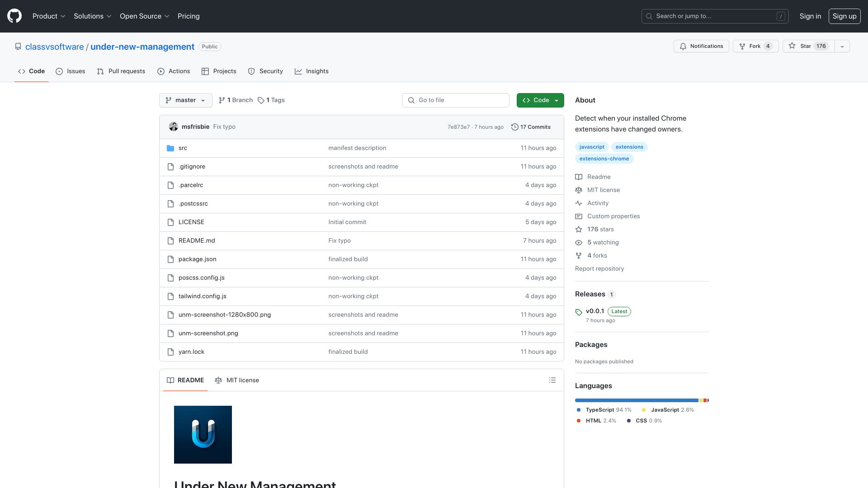
Task: Click the src folder icon
Action: click(170, 148)
